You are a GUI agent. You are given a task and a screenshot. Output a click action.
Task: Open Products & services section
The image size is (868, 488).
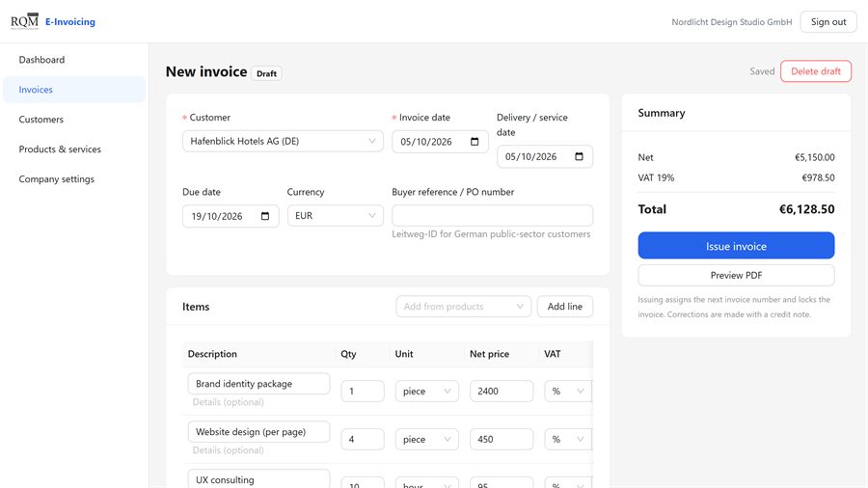pyautogui.click(x=74, y=149)
